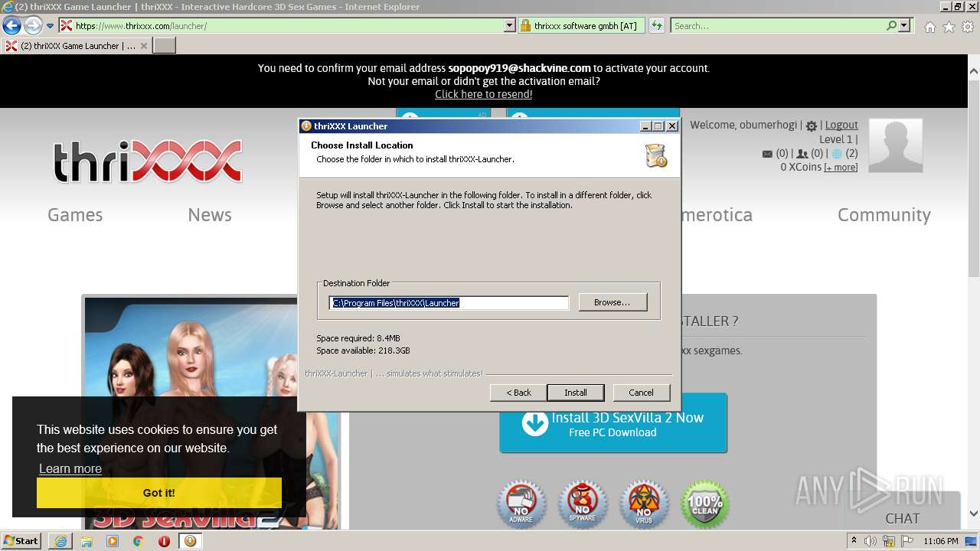This screenshot has width=980, height=551.
Task: Select the thriXXX Game Launcher browser tab
Action: pos(76,46)
